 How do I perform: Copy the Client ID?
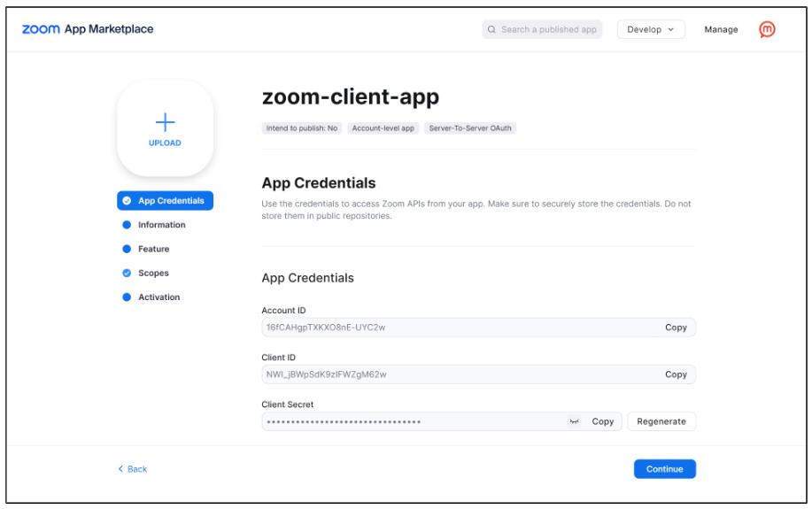coord(676,374)
